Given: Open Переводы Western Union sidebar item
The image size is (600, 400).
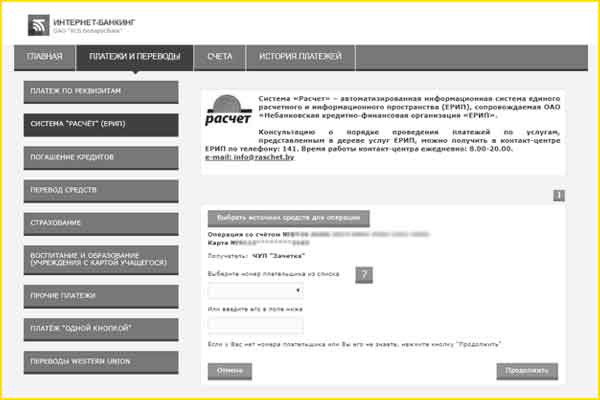Looking at the screenshot, I should point(100,361).
